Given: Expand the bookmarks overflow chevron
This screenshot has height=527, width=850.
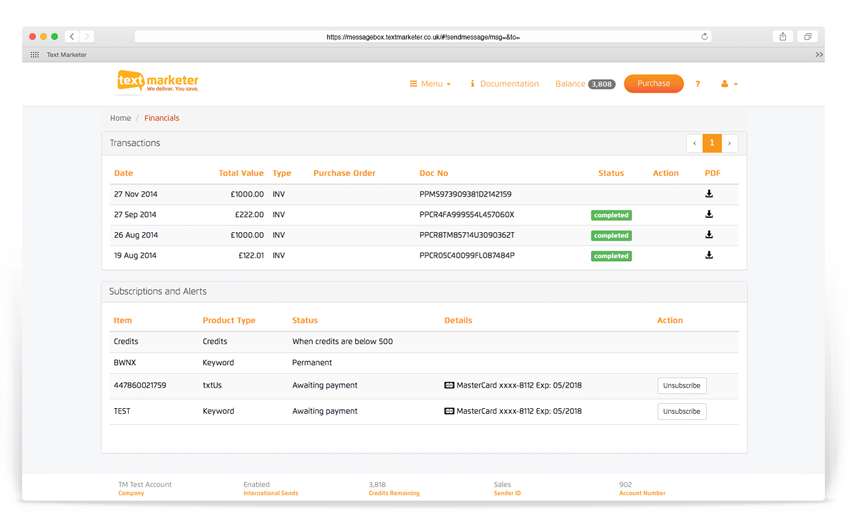Looking at the screenshot, I should [819, 55].
